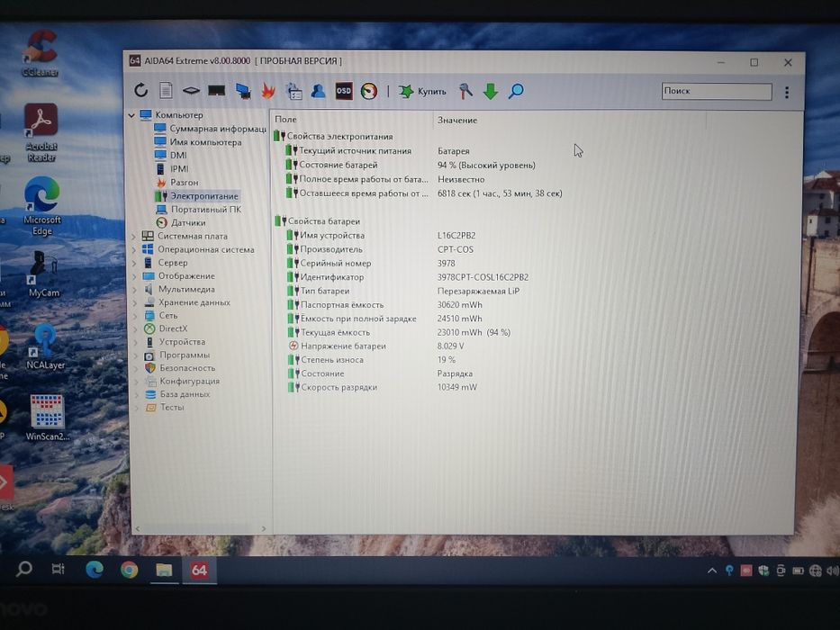The image size is (840, 630).
Task: Focus the Поиск search field
Action: click(x=717, y=91)
